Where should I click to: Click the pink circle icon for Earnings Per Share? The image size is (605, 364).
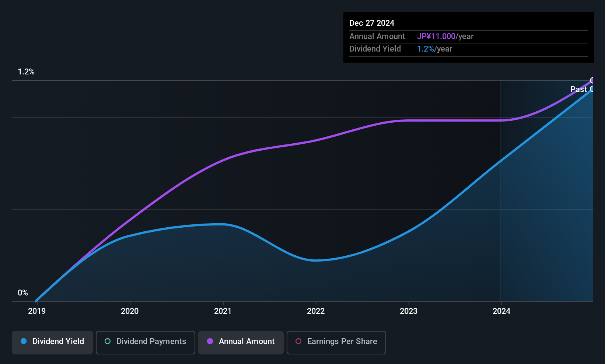pyautogui.click(x=298, y=342)
